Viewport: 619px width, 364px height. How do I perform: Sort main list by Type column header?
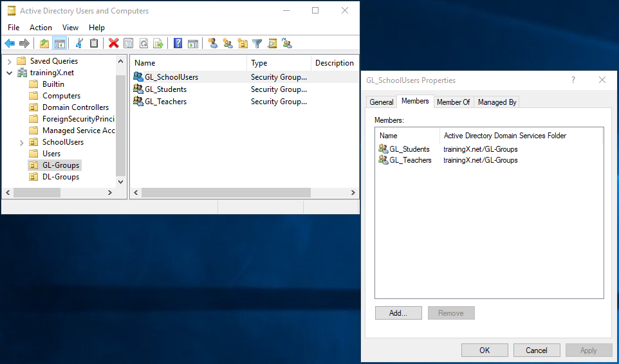click(x=279, y=63)
